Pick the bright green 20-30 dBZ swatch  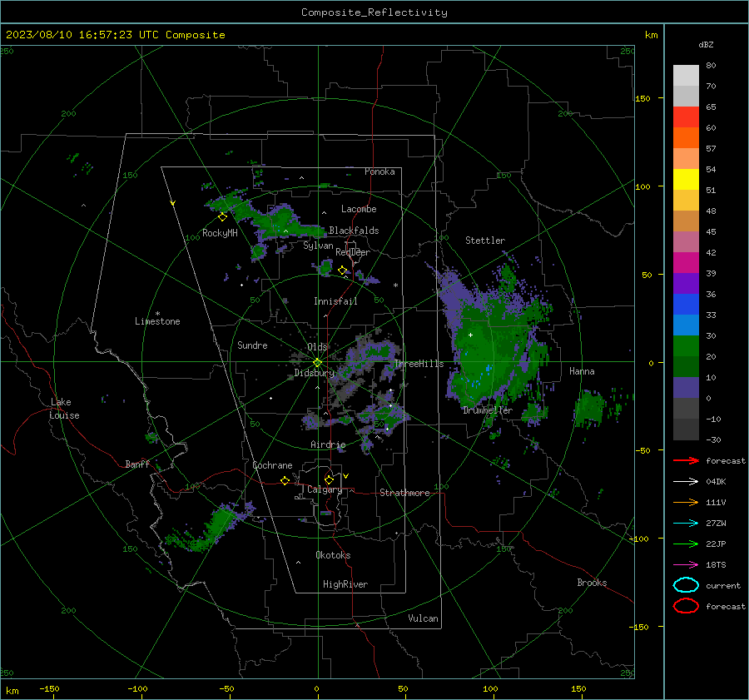click(x=686, y=346)
